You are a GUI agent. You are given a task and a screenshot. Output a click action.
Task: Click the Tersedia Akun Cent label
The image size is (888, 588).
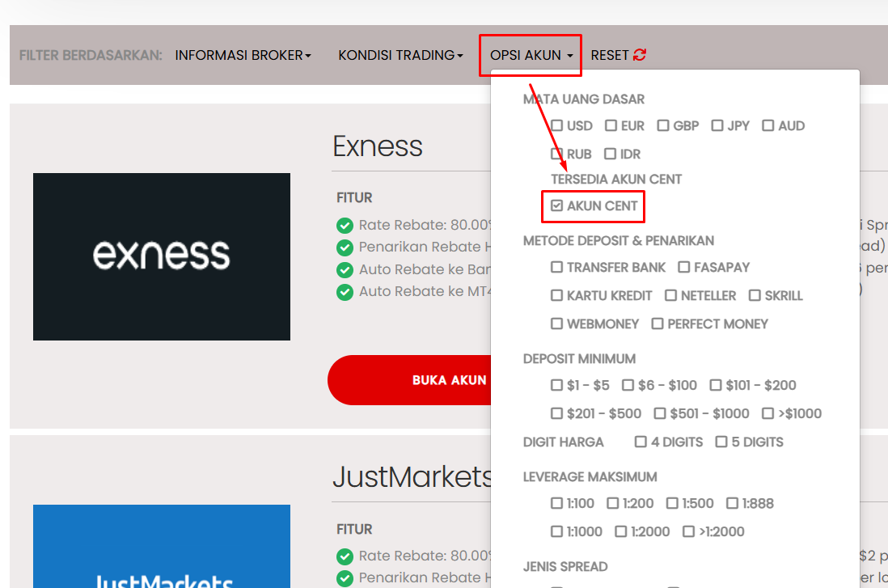tap(616, 179)
